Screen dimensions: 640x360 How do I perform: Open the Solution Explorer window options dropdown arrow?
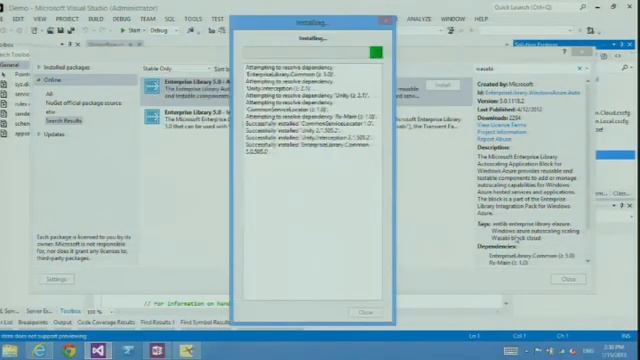[x=614, y=44]
